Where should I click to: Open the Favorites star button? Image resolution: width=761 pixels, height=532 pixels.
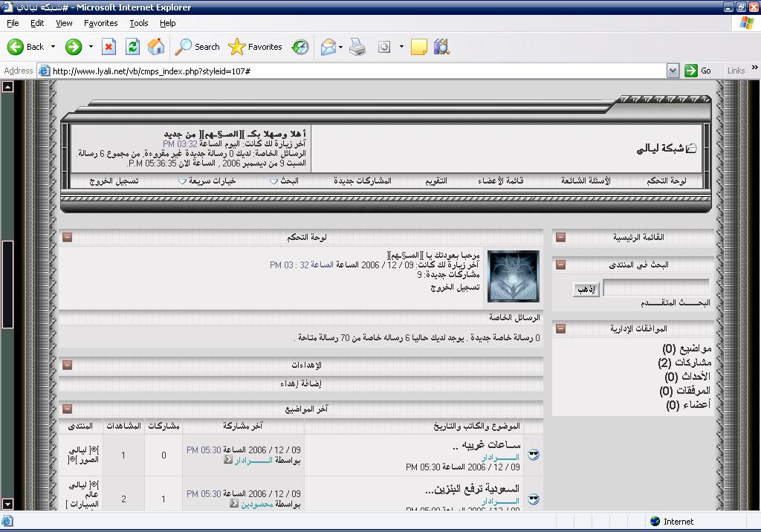click(255, 47)
